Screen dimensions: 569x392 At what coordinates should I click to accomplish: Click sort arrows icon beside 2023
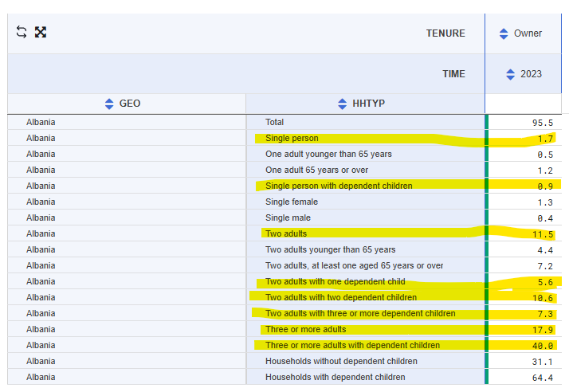tap(510, 74)
